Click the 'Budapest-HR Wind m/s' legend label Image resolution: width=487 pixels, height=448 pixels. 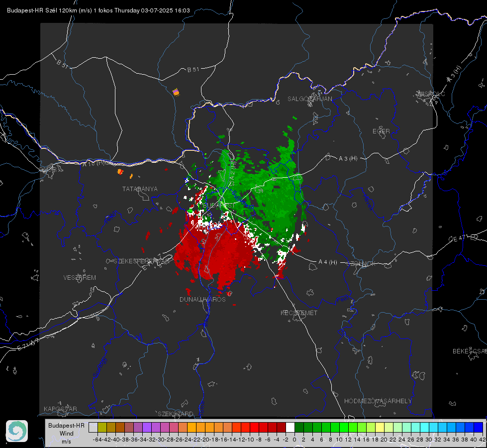(67, 434)
